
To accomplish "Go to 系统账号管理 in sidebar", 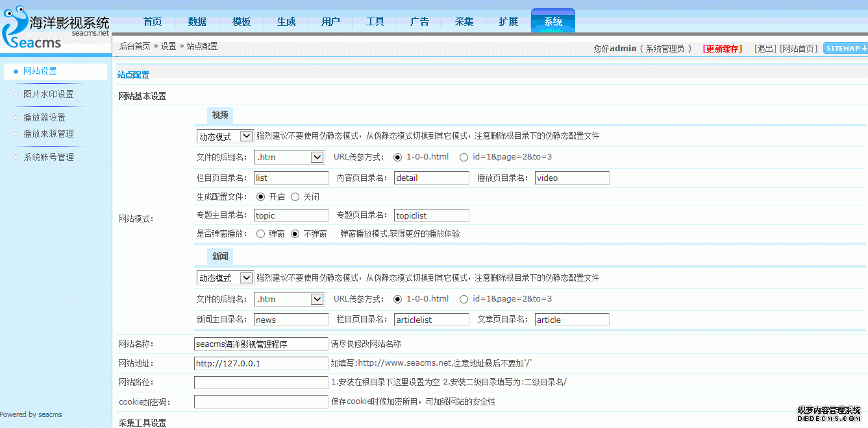I will coord(49,158).
